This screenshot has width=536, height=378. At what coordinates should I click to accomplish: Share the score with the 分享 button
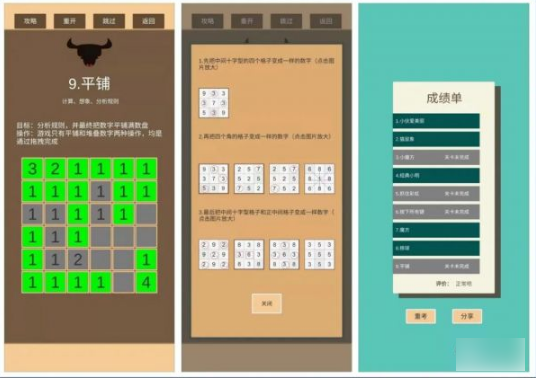click(467, 316)
